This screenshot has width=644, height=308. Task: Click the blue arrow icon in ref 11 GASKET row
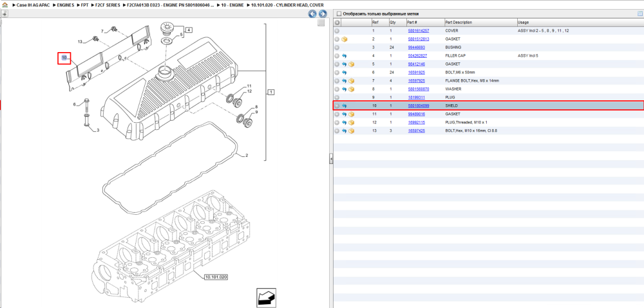point(344,114)
